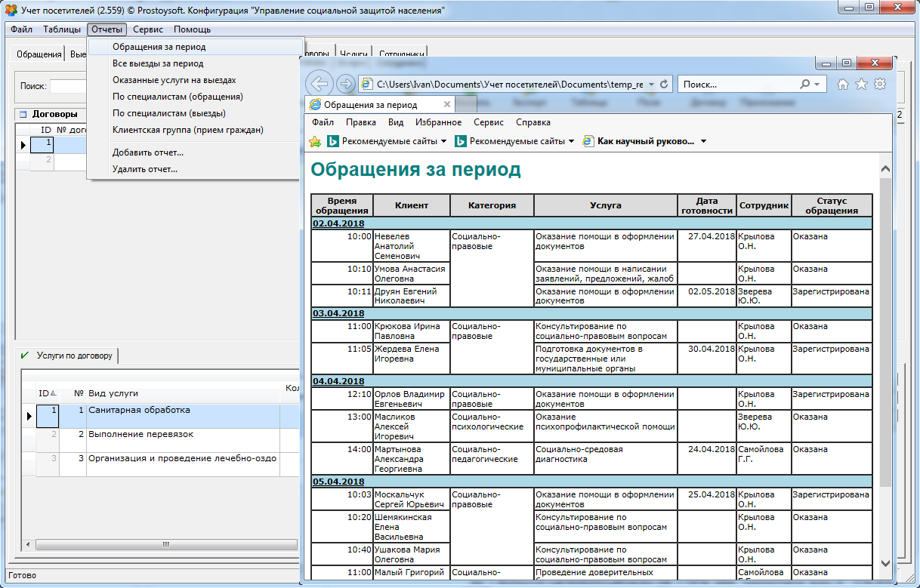Open the 'Избранное' browser menu
Viewport: 920px width, 588px height.
point(438,122)
